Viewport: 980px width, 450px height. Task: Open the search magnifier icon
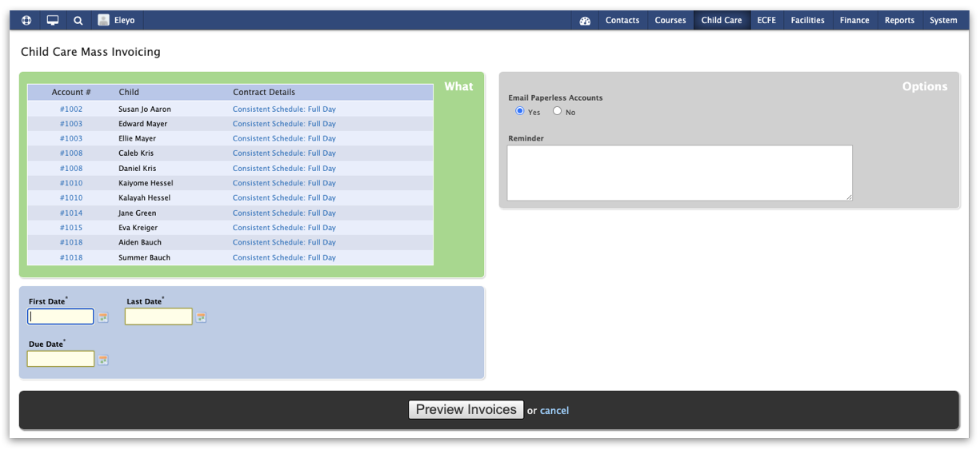[78, 21]
